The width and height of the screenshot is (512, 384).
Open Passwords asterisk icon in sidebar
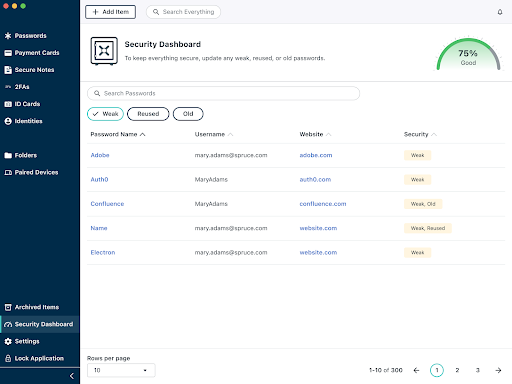pyautogui.click(x=8, y=36)
